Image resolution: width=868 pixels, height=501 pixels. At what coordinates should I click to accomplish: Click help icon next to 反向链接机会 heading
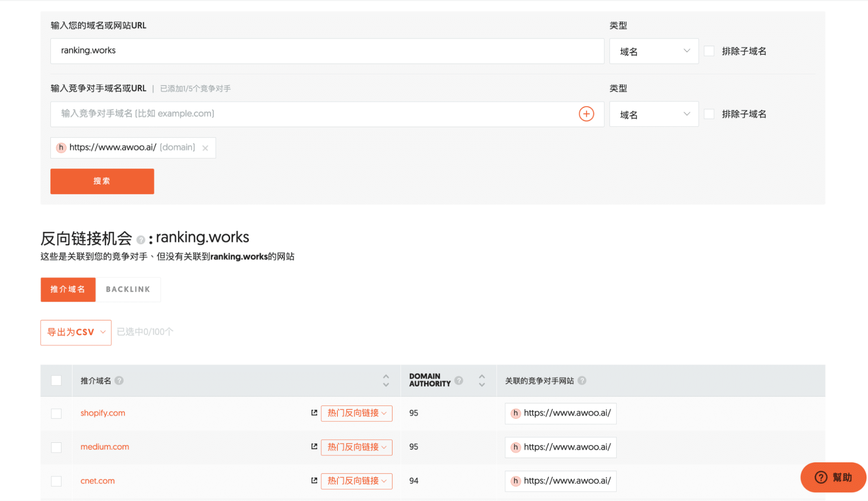140,240
